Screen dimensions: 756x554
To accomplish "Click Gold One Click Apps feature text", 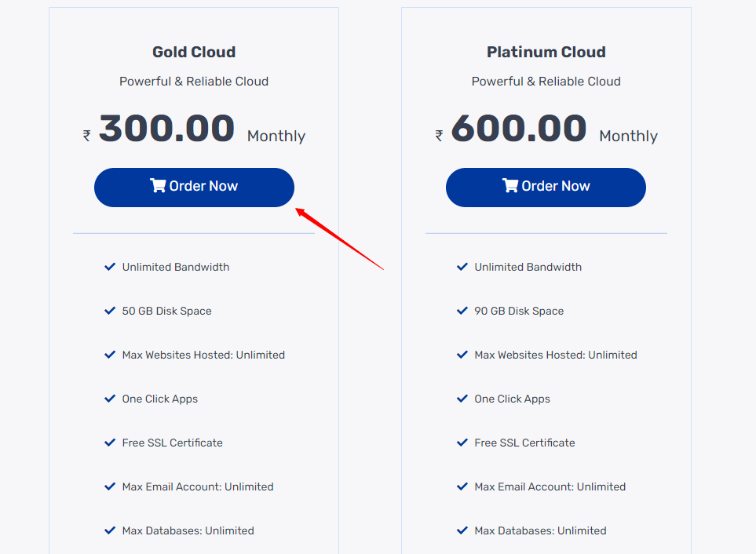I will coord(160,399).
